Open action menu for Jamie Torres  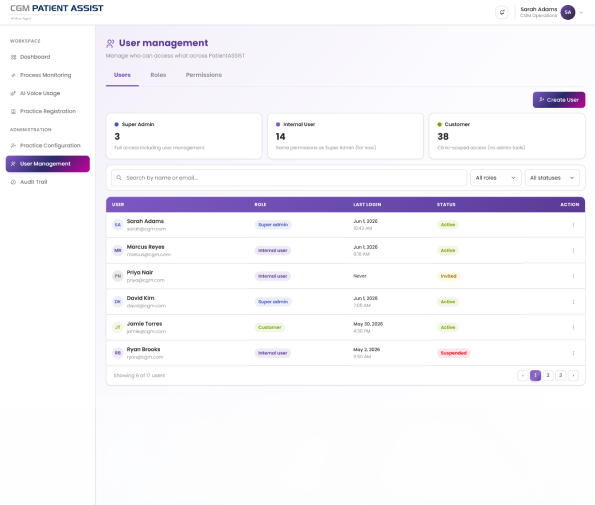point(573,327)
